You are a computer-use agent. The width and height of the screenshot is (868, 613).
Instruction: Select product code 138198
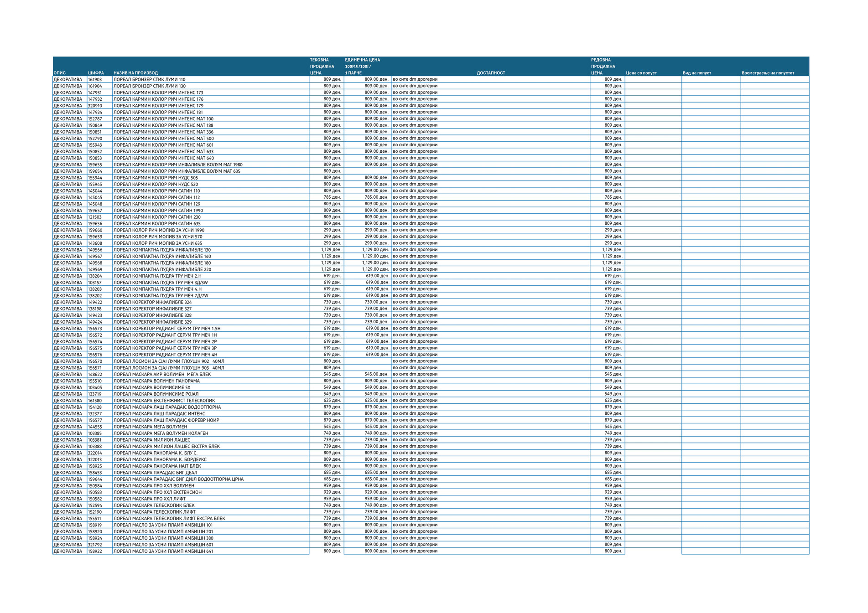tap(95, 309)
